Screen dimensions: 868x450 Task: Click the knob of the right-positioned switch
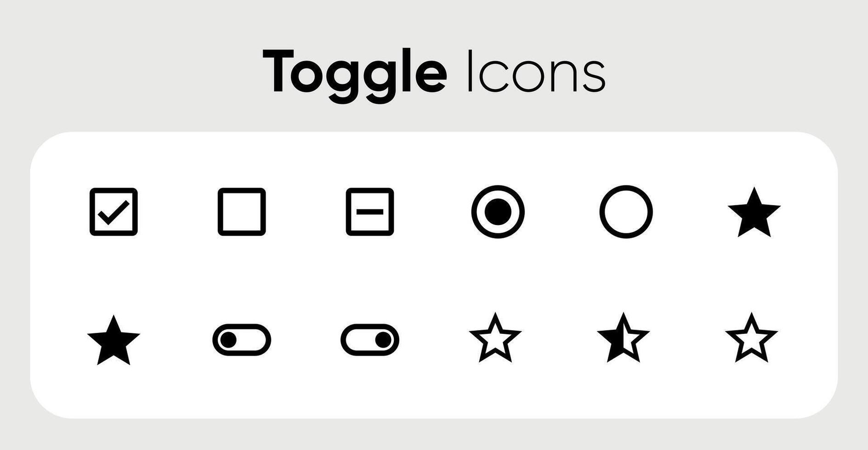(x=383, y=340)
